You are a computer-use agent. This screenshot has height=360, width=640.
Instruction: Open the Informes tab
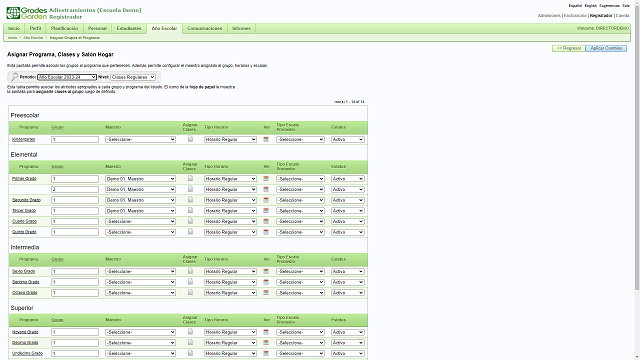click(x=242, y=29)
